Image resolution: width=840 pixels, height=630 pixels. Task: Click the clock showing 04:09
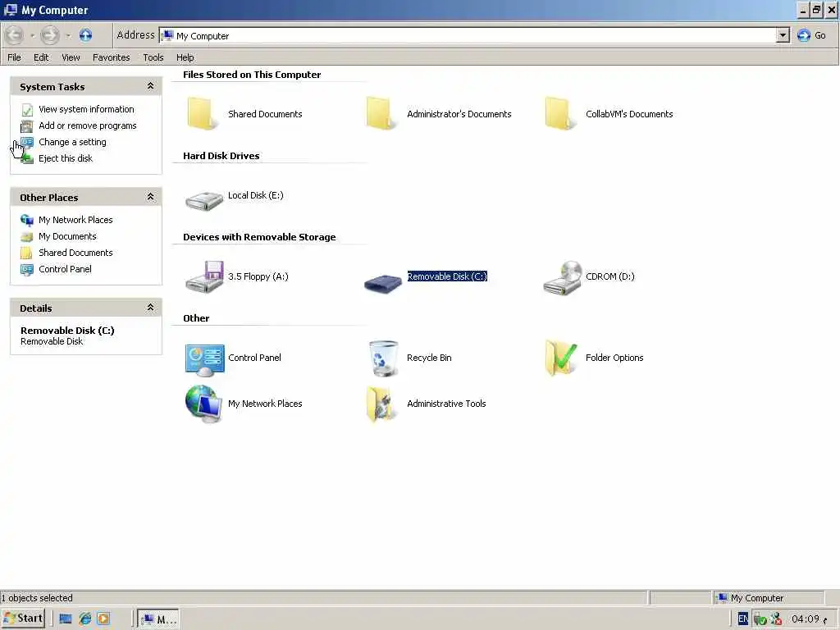[x=806, y=619]
